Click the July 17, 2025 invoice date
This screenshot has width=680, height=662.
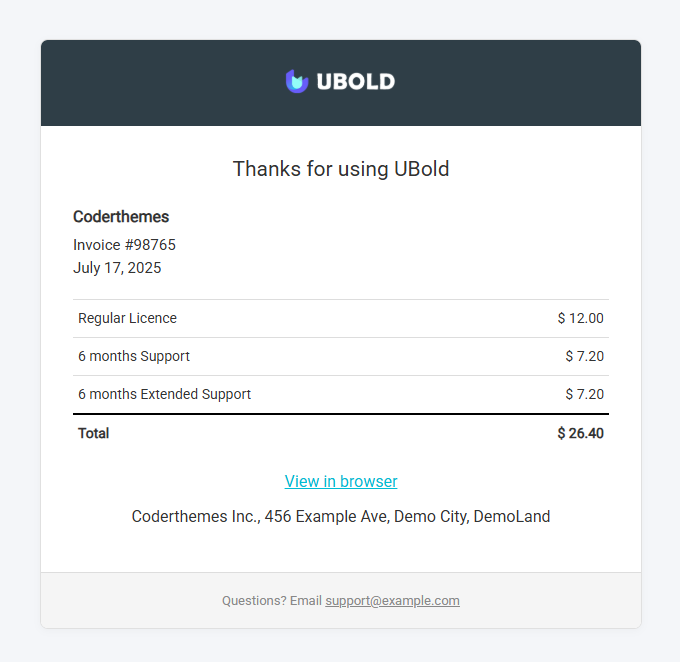(117, 268)
